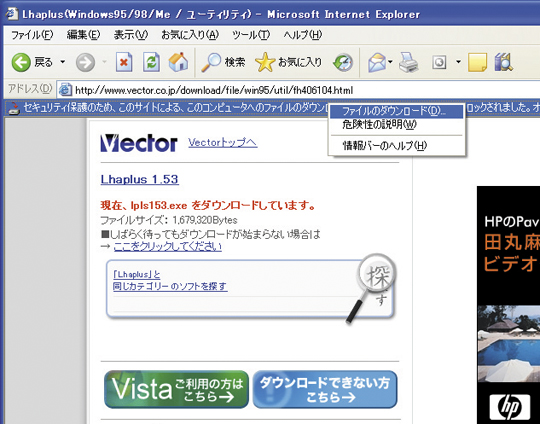This screenshot has width=540, height=424.
Task: Open the 編集(E) menu
Action: point(83,35)
